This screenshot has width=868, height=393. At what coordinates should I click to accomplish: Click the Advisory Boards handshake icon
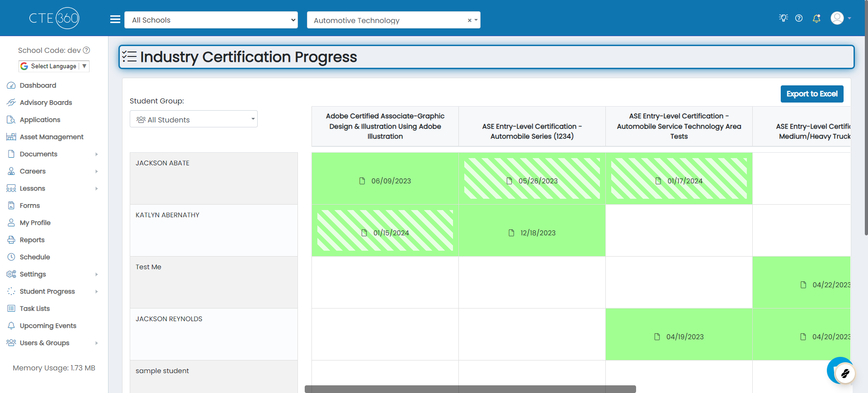pyautogui.click(x=11, y=103)
